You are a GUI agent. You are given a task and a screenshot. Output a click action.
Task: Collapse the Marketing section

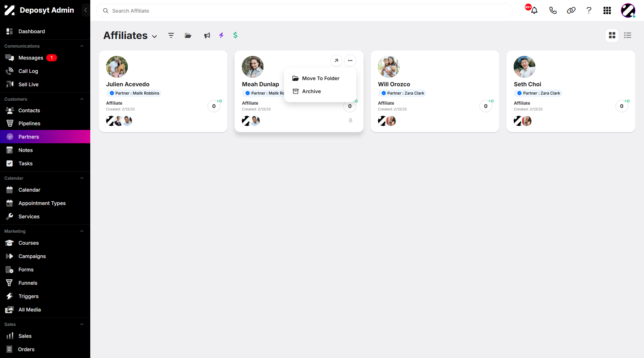[82, 231]
